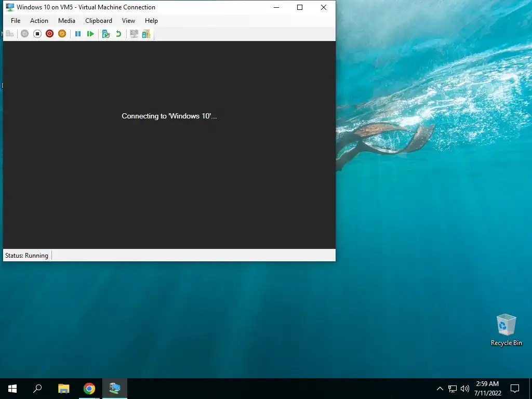The image size is (532, 399).
Task: Select the Recycle Bin desktop icon
Action: pos(506,330)
